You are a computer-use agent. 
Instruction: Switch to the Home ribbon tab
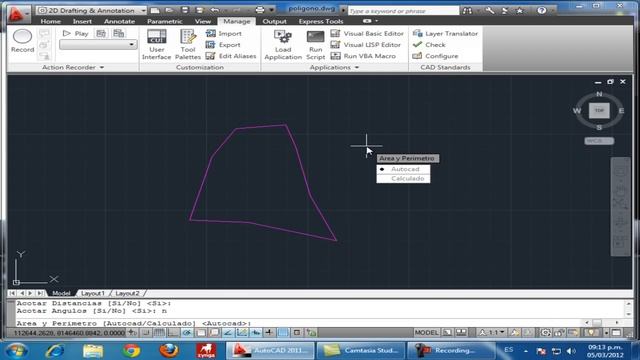coord(51,21)
